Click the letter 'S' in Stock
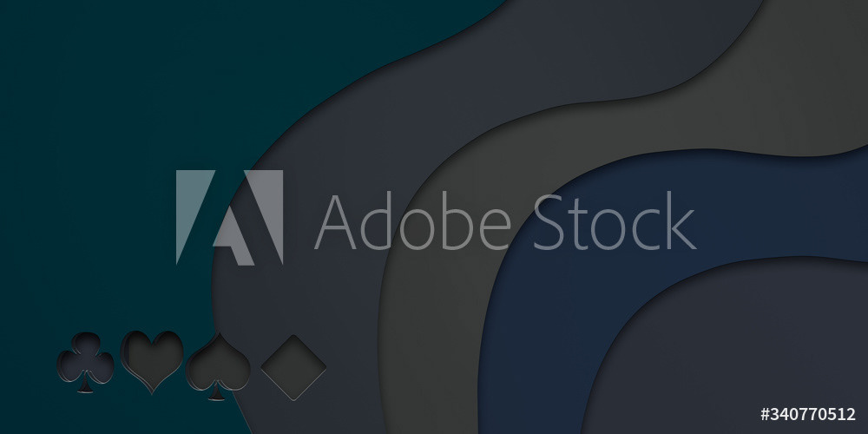The image size is (868, 434). [551, 222]
